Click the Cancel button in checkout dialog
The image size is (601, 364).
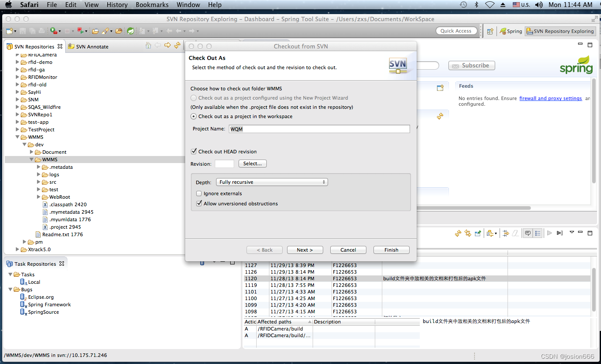(348, 250)
